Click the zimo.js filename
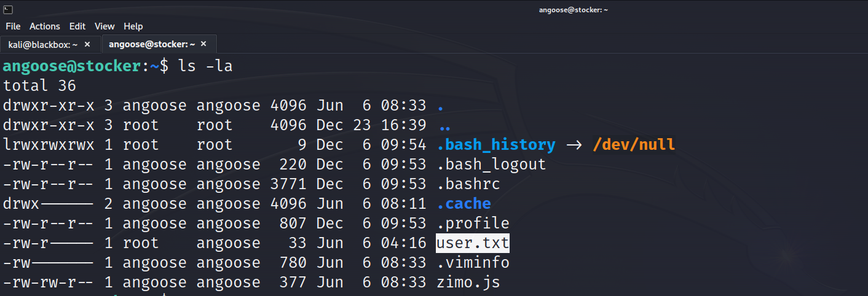This screenshot has width=868, height=296. pos(468,282)
